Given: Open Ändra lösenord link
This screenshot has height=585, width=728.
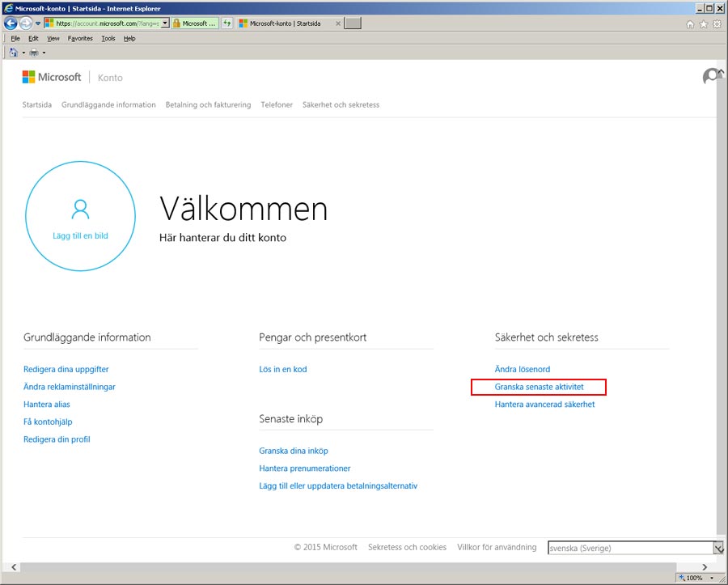Looking at the screenshot, I should point(523,369).
